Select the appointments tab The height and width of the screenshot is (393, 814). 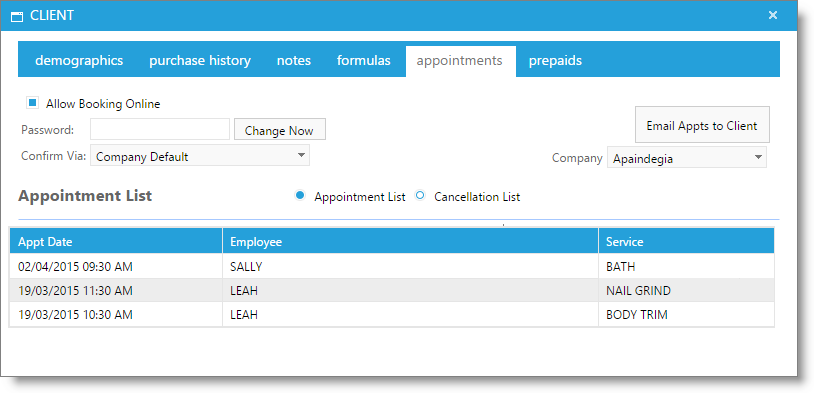460,61
